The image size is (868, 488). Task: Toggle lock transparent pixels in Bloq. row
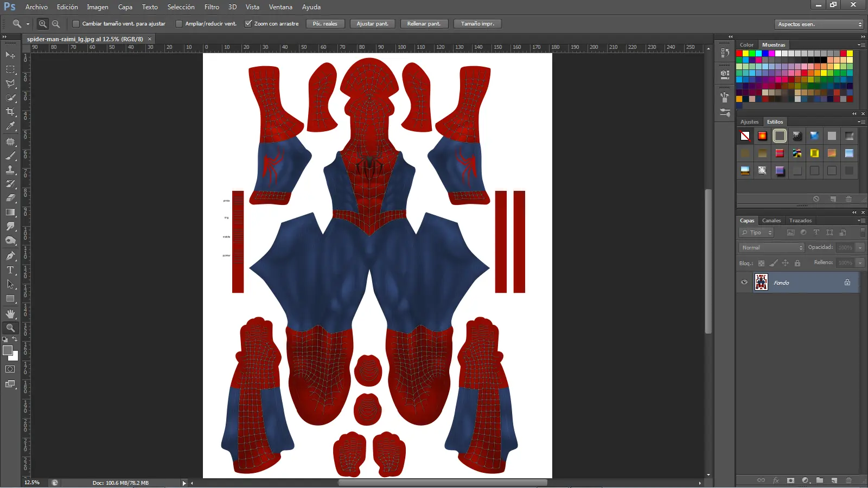click(x=761, y=263)
